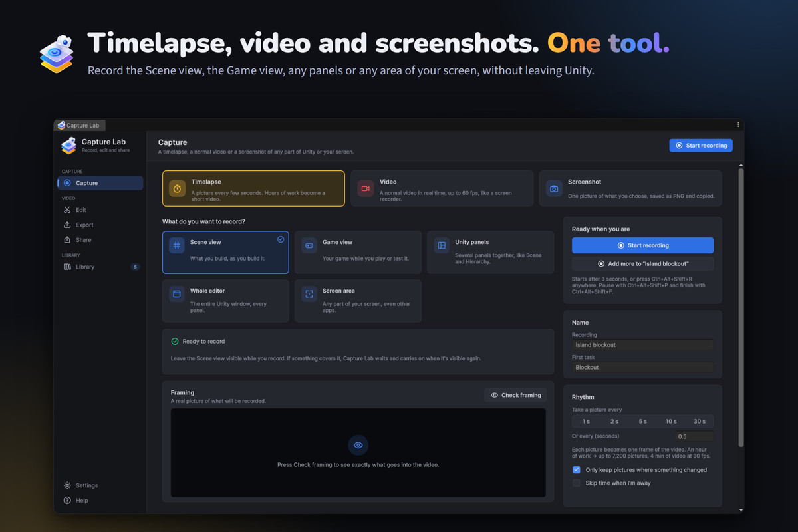The width and height of the screenshot is (798, 532).
Task: Select the Video capture mode card
Action: (x=442, y=188)
